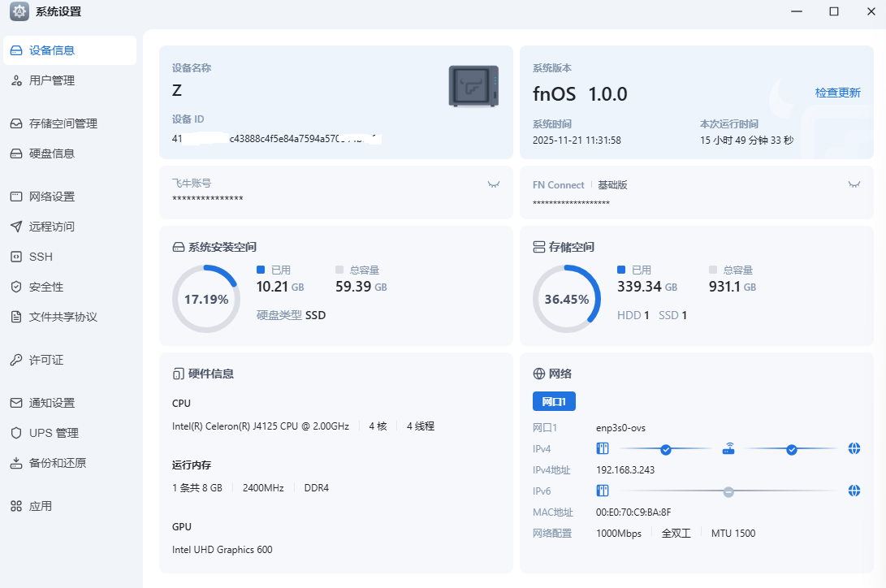The height and width of the screenshot is (588, 886).
Task: Open 文件共享协议 settings
Action: click(x=63, y=317)
